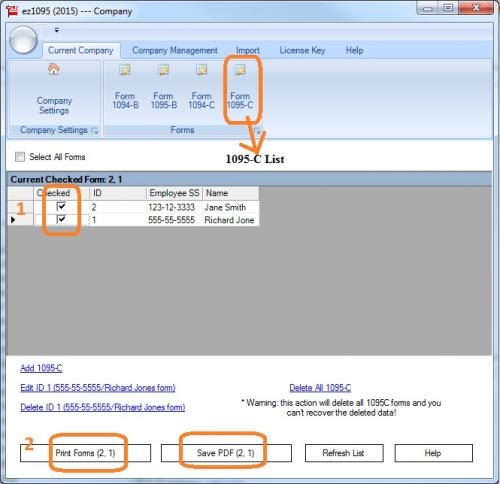Open Form 1094-B icon
Viewport: 500px width, 484px height.
pos(125,70)
